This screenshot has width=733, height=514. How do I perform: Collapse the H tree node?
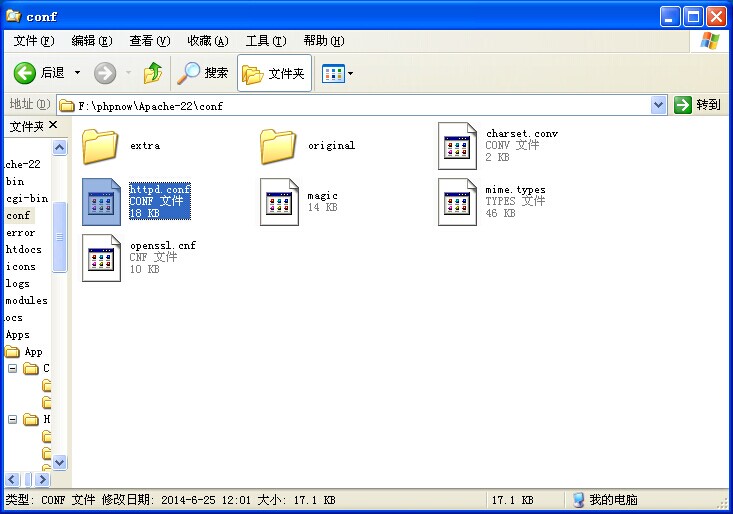pyautogui.click(x=13, y=420)
